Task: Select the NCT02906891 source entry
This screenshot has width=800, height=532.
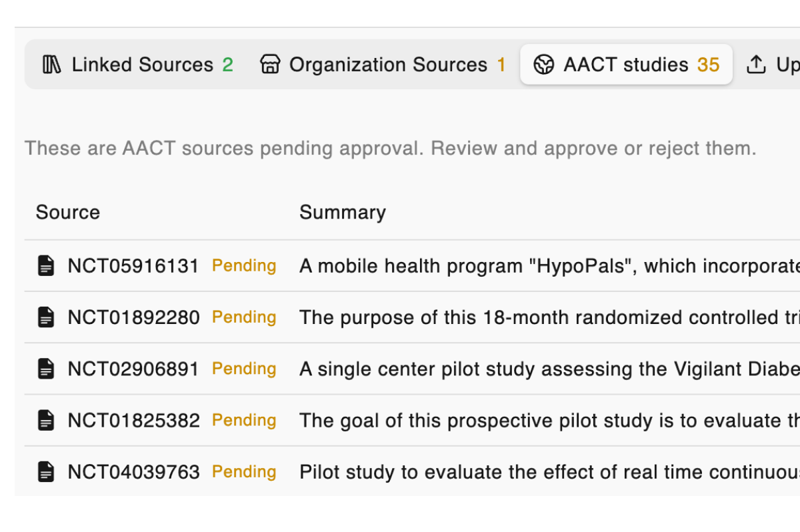Action: coord(133,369)
